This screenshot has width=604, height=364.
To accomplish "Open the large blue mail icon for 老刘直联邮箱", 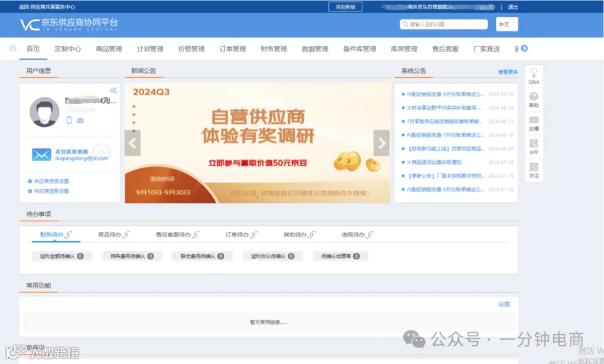I will (42, 154).
